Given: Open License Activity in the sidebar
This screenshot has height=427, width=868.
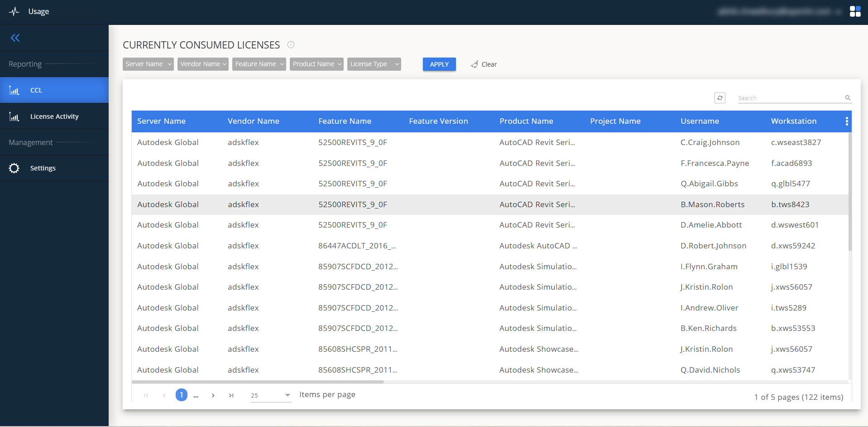Looking at the screenshot, I should (54, 116).
